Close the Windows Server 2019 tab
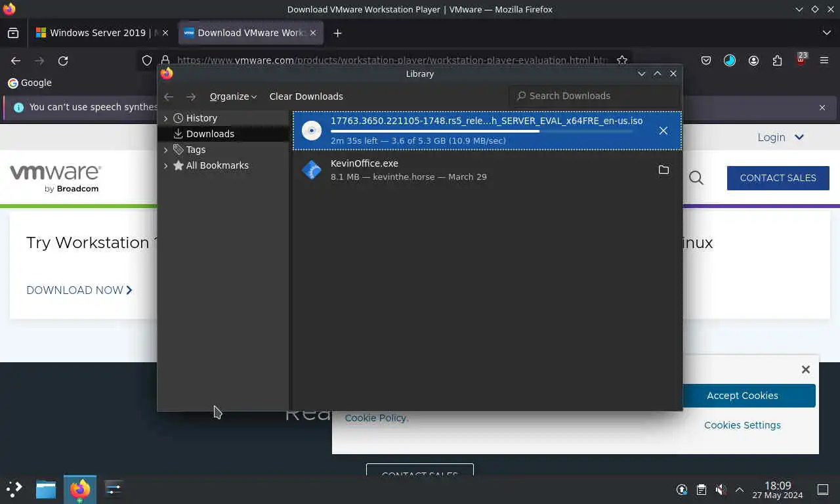840x504 pixels. pyautogui.click(x=165, y=33)
